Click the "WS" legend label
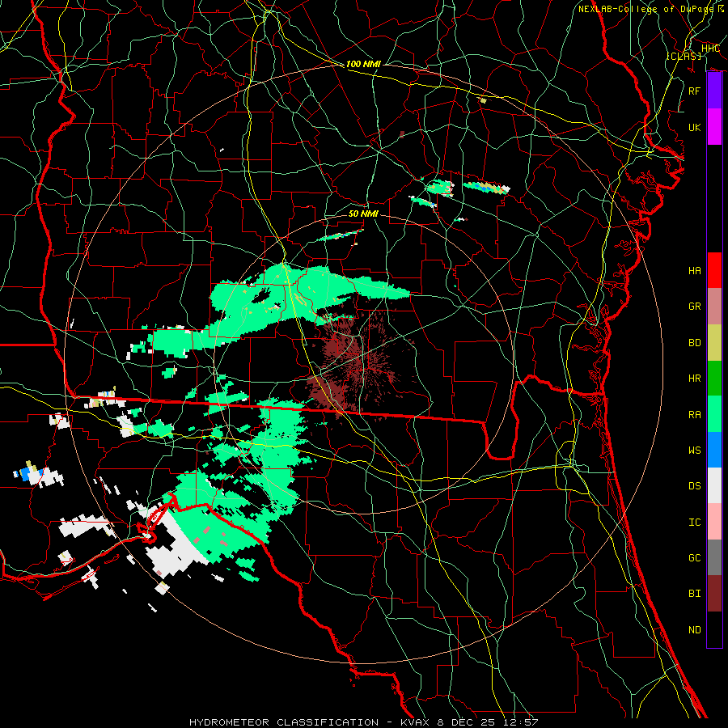This screenshot has width=728, height=728. [694, 451]
